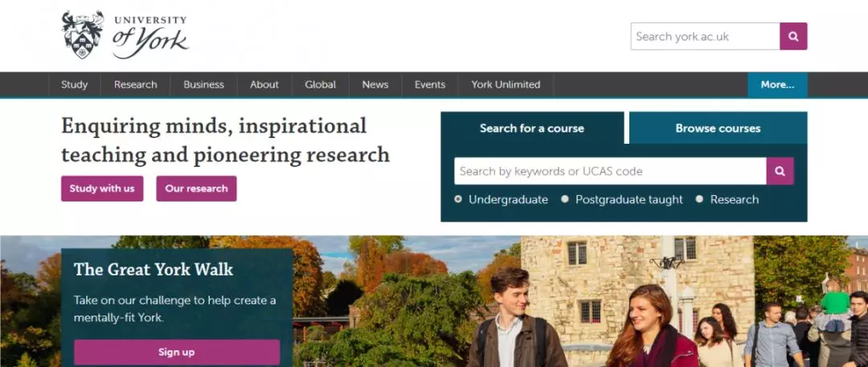Select the Undergraduate radio option
The height and width of the screenshot is (367, 868).
458,199
